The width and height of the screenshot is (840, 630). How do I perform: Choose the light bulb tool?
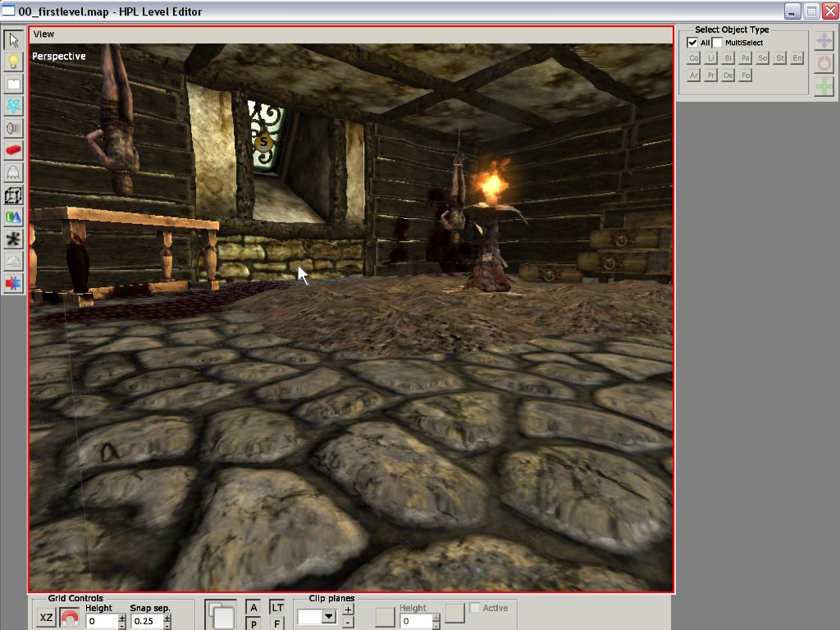tap(14, 62)
